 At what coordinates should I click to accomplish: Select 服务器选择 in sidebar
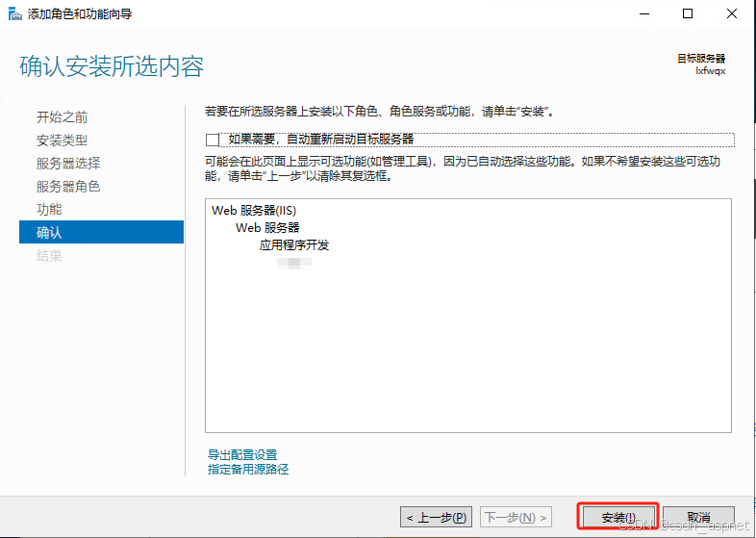[68, 163]
